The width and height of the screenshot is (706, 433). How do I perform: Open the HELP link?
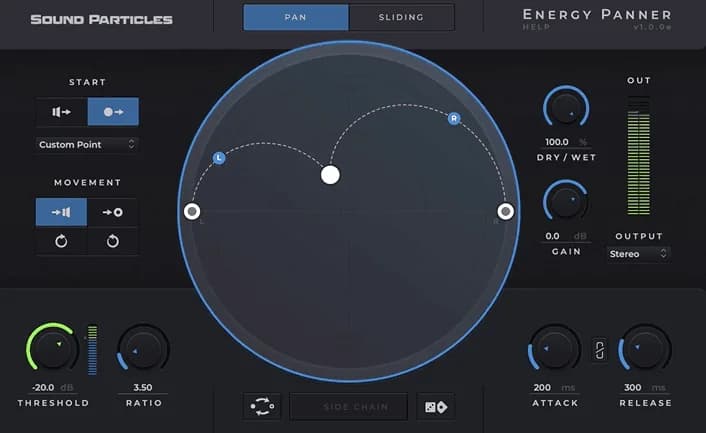pos(536,27)
